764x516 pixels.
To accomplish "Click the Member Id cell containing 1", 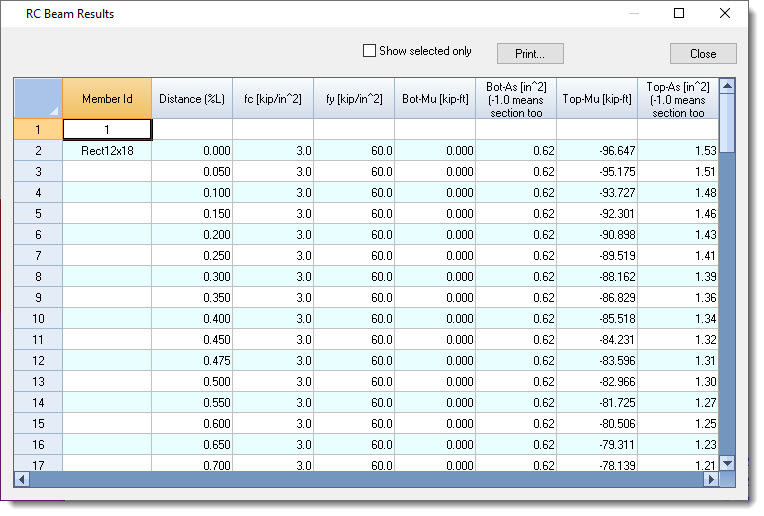I will [x=107, y=129].
